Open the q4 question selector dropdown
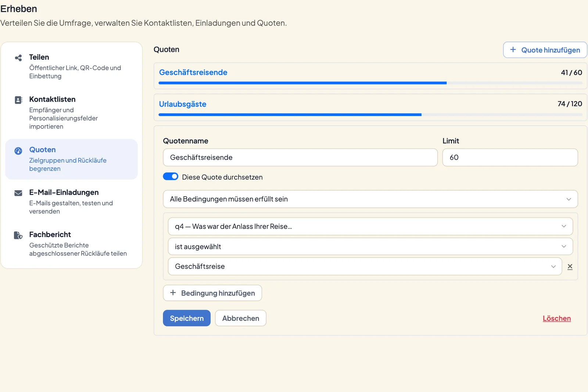This screenshot has width=588, height=392. pyautogui.click(x=370, y=226)
